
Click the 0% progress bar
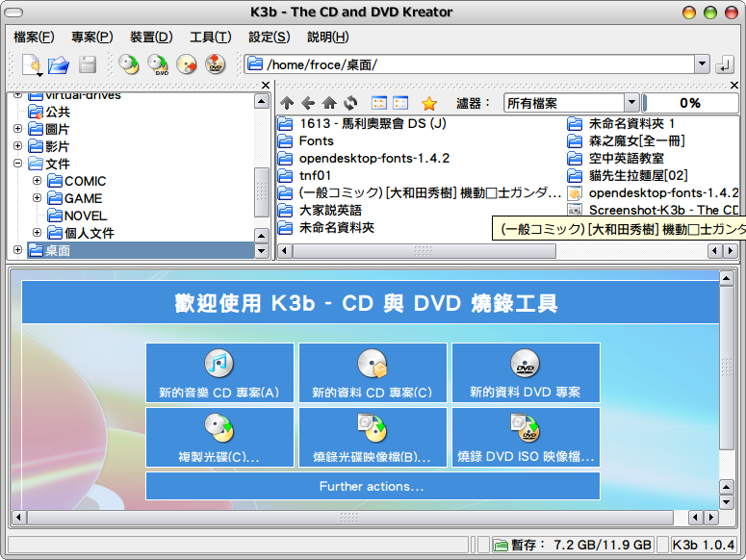coord(690,103)
